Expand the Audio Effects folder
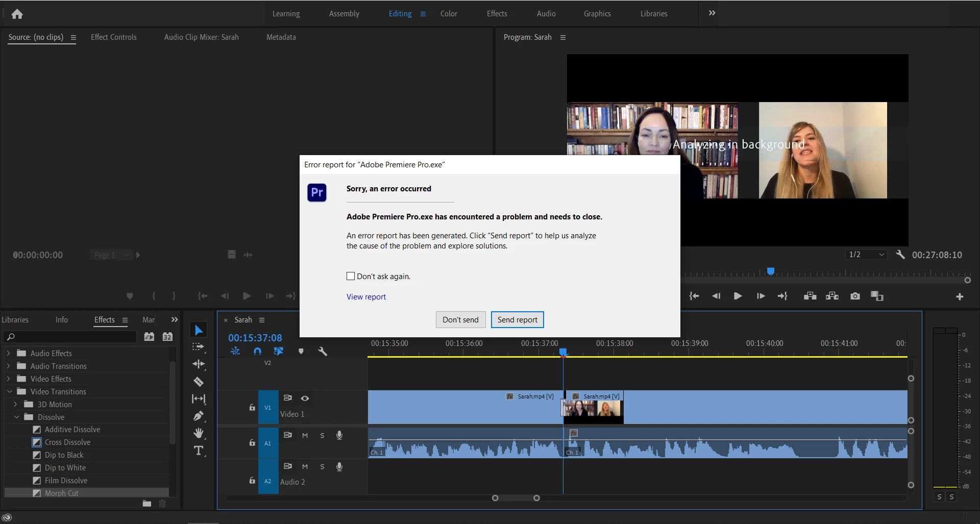 tap(8, 353)
